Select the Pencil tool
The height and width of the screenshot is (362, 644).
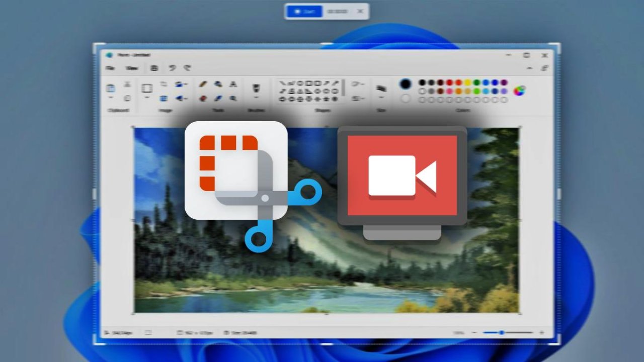coord(203,84)
